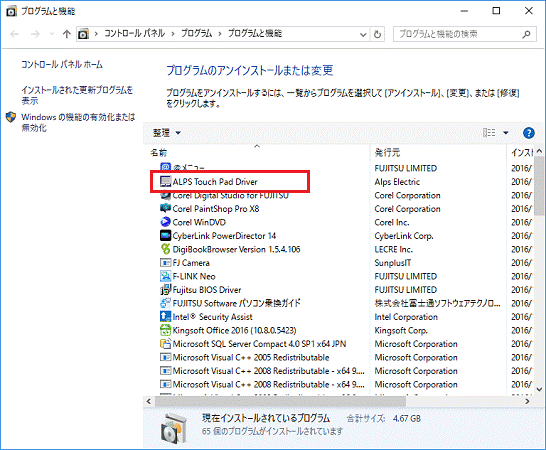This screenshot has width=546, height=450.
Task: Select the Fujitsu BIOS Driver entry
Action: [x=207, y=290]
